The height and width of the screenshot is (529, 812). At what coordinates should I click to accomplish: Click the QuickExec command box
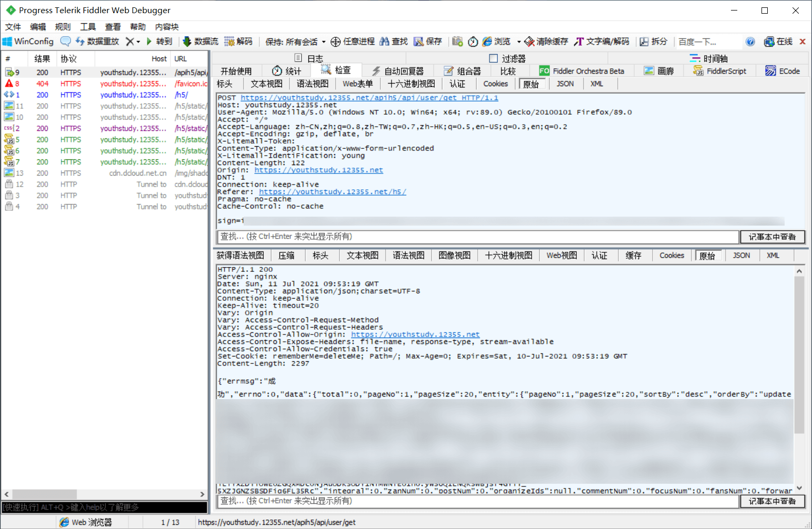104,507
